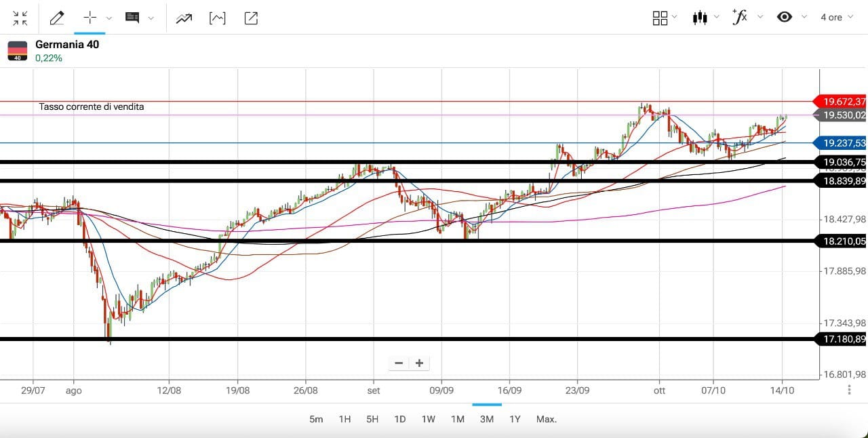This screenshot has width=868, height=438.
Task: Toggle the eye visibility icon
Action: [785, 18]
